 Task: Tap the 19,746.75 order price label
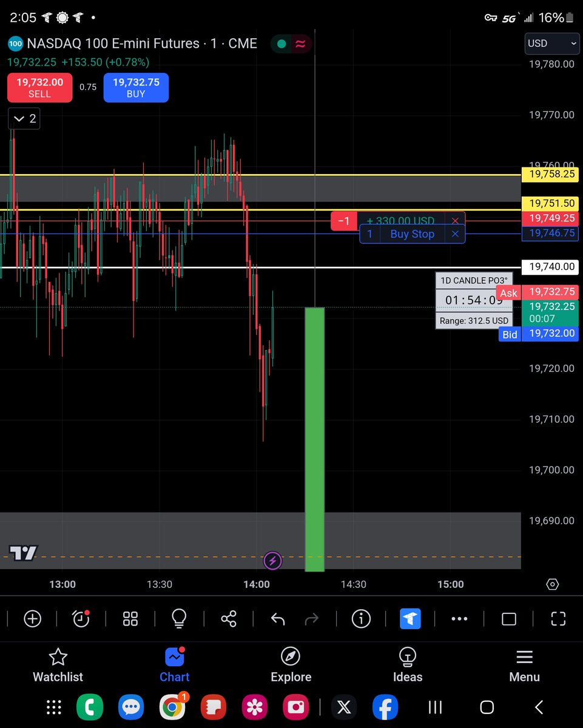(551, 233)
